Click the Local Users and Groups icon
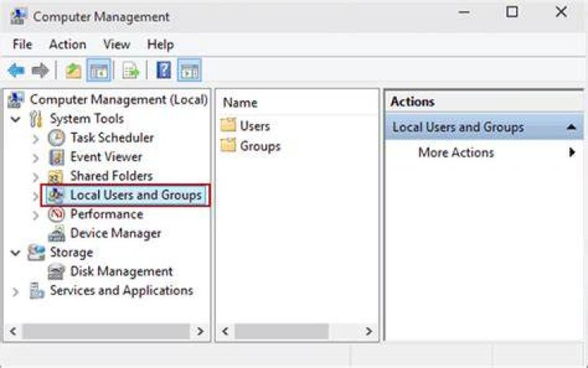Image resolution: width=588 pixels, height=368 pixels. coord(56,195)
